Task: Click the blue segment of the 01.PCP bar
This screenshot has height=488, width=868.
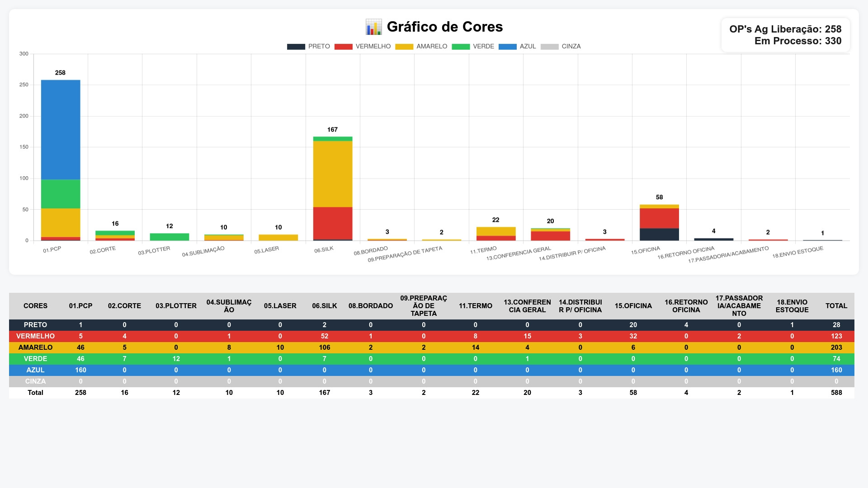Action: click(61, 130)
